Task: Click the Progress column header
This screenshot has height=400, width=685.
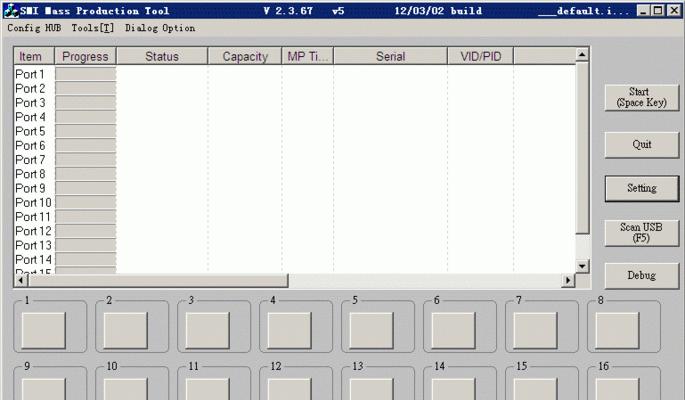Action: (x=85, y=56)
